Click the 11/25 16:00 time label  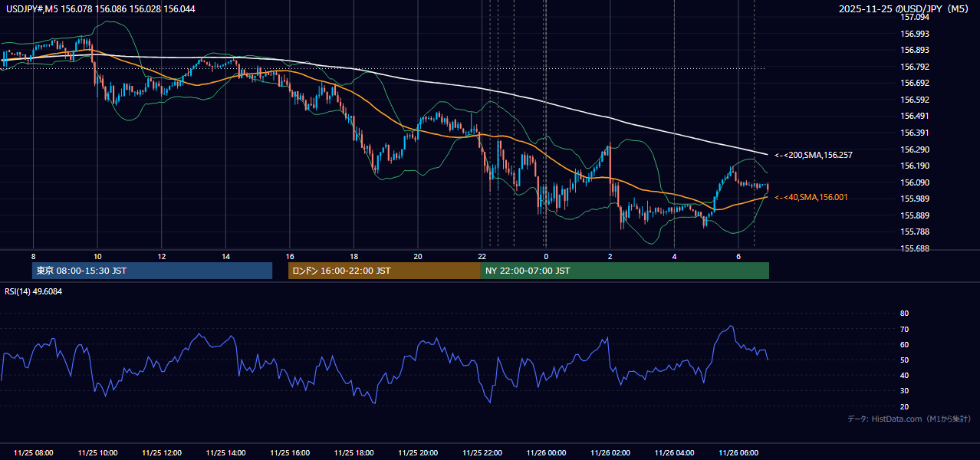click(290, 453)
